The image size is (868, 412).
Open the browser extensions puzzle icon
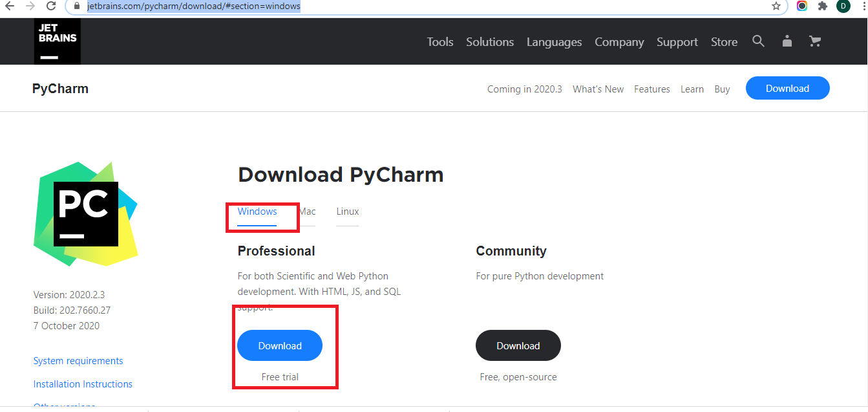(x=822, y=6)
